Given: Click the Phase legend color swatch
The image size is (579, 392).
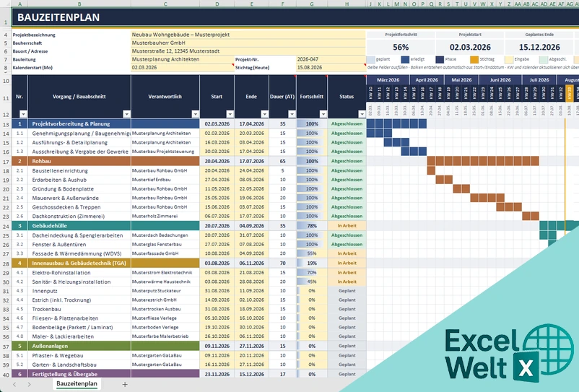Looking at the screenshot, I should tap(440, 59).
